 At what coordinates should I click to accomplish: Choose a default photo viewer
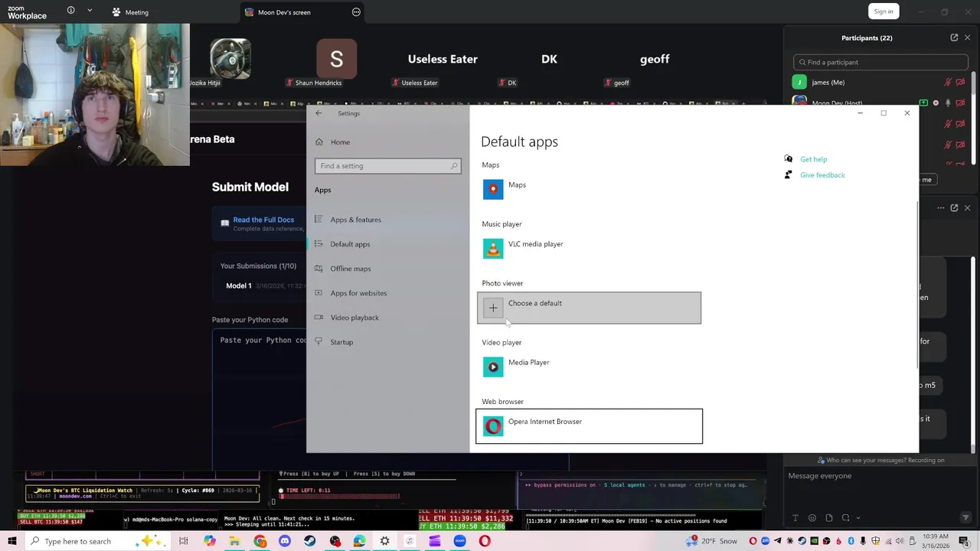[x=589, y=308]
